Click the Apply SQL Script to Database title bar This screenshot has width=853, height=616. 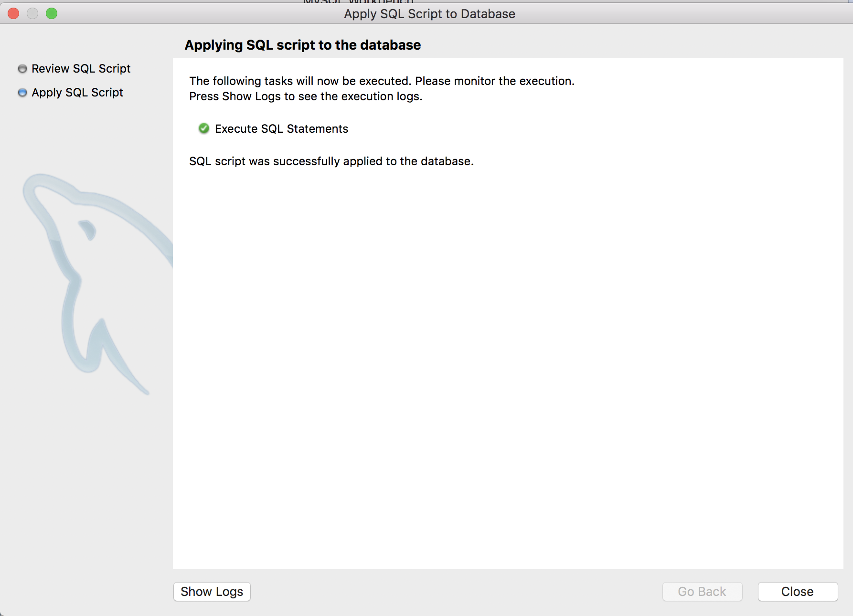pos(428,14)
